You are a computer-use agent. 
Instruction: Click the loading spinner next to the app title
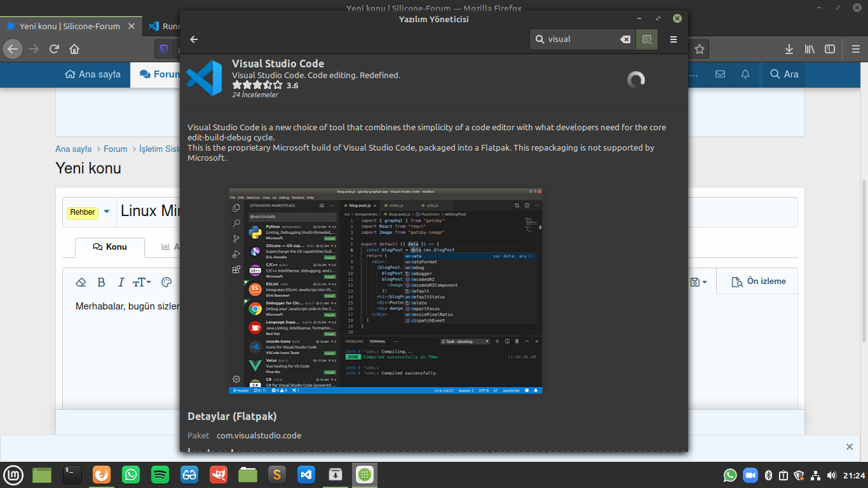click(x=636, y=79)
